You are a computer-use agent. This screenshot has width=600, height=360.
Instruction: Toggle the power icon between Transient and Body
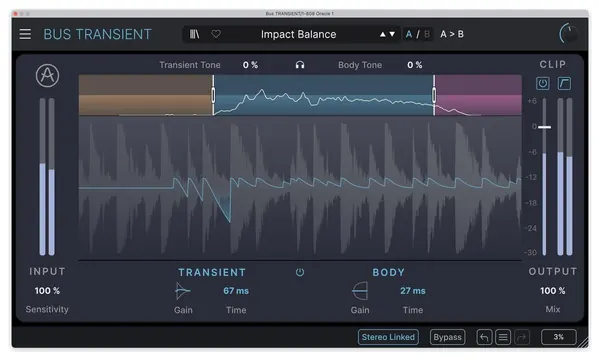300,272
